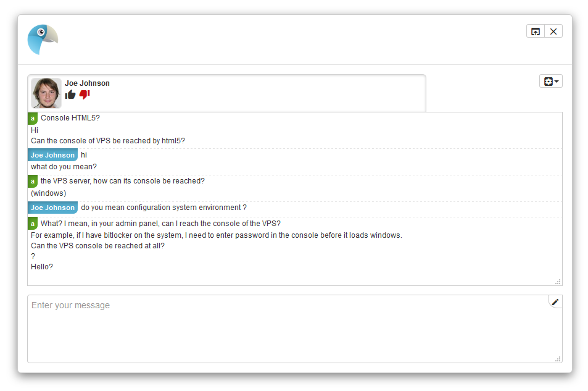Give Joe Johnson a thumbs up rating
This screenshot has height=391, width=588.
[x=70, y=95]
